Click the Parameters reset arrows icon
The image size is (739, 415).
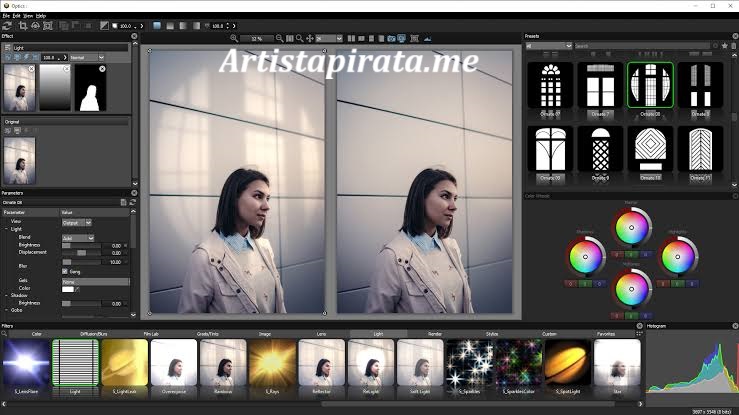tap(132, 202)
